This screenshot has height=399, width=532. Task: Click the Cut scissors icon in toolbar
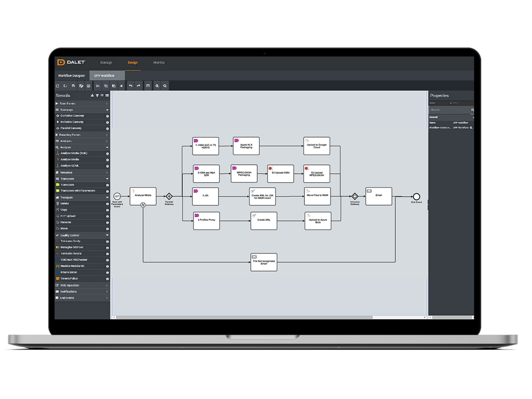pos(98,86)
